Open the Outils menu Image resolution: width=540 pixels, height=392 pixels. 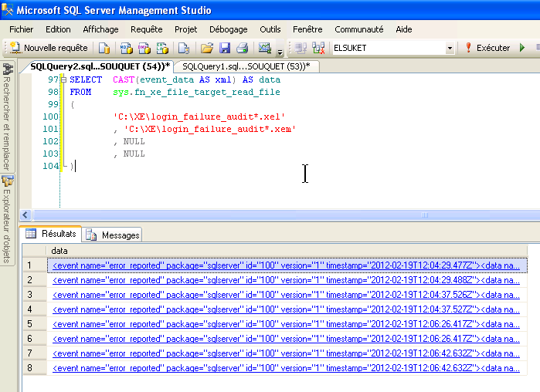point(270,29)
